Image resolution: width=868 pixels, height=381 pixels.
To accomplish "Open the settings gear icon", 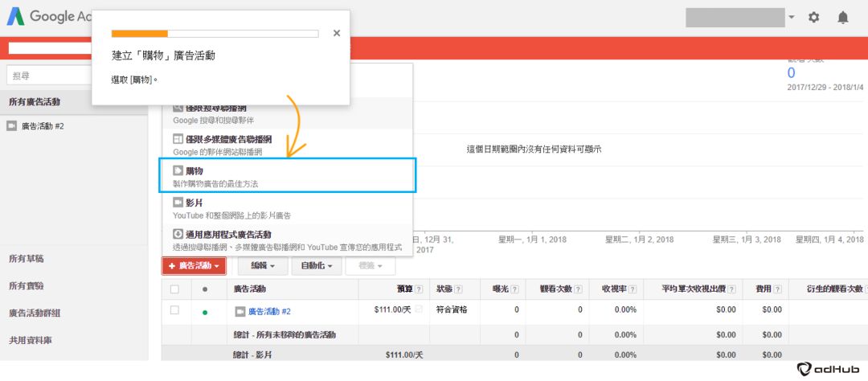I will (x=813, y=17).
